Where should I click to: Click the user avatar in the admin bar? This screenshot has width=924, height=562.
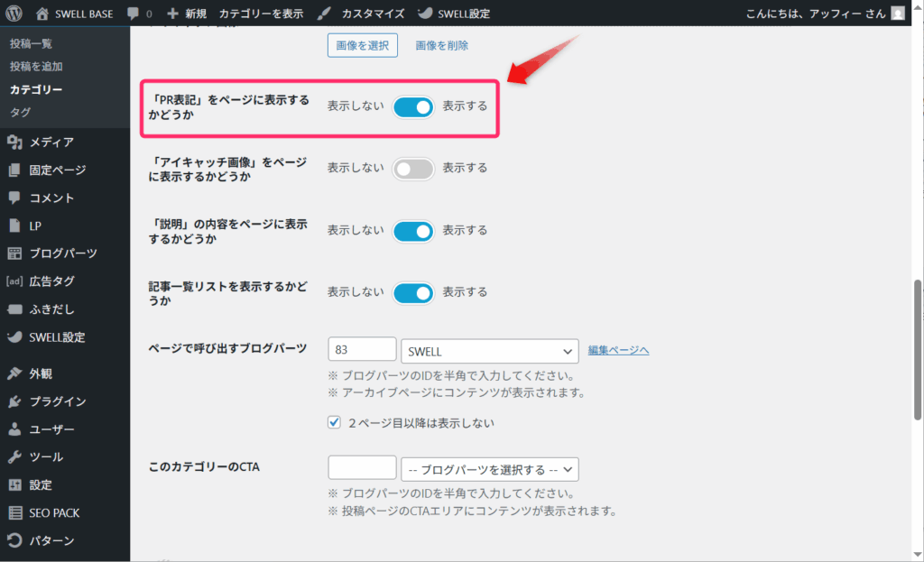pyautogui.click(x=898, y=13)
